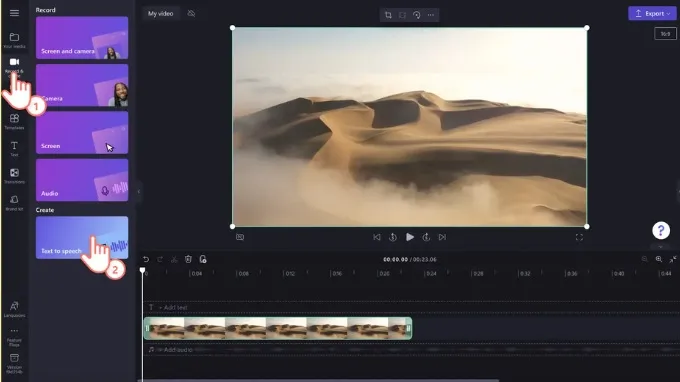Viewport: 680px width, 382px height.
Task: Choose Camera recording card
Action: 82,85
